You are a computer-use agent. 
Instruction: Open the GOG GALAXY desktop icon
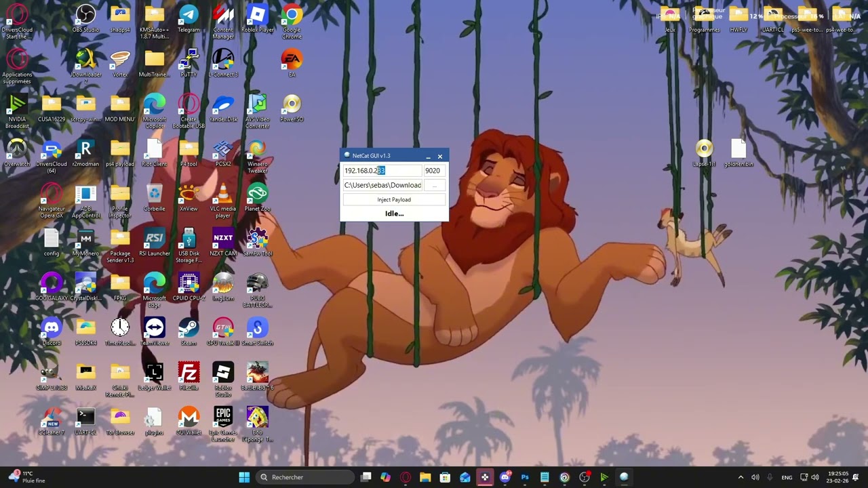[52, 287]
